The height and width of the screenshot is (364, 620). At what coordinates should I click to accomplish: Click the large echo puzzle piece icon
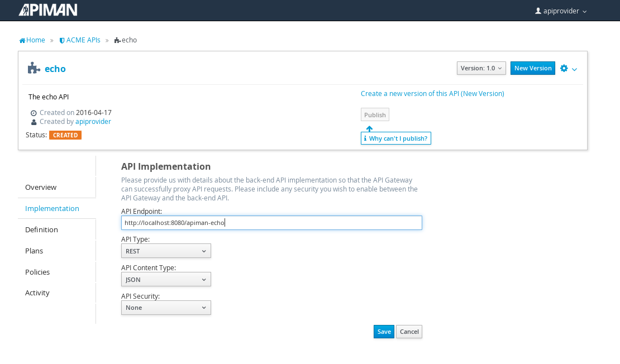(x=34, y=68)
